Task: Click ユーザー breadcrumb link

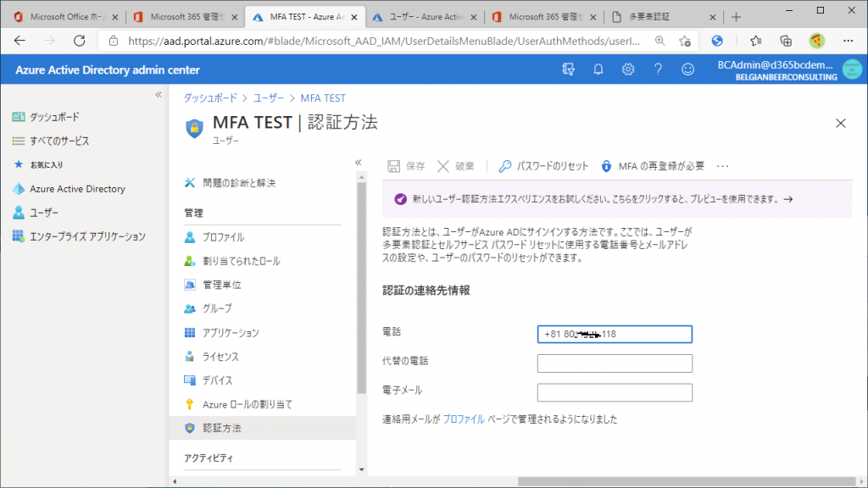Action: tap(269, 98)
